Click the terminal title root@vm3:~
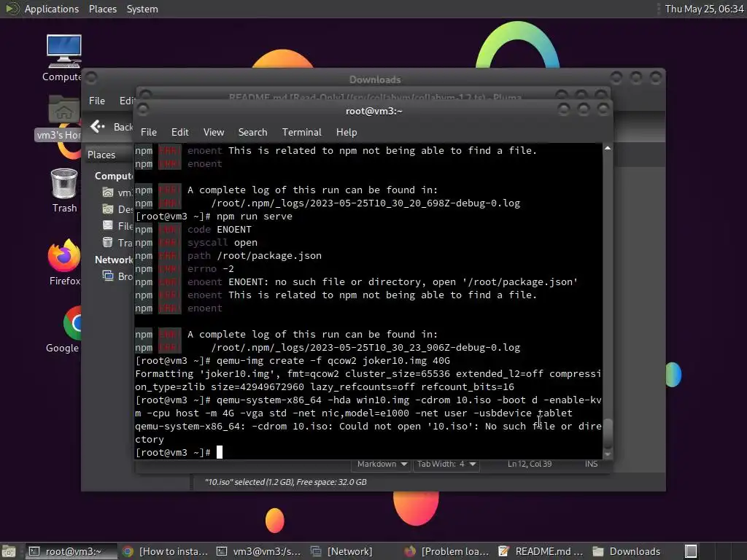The image size is (747, 560). click(x=374, y=111)
